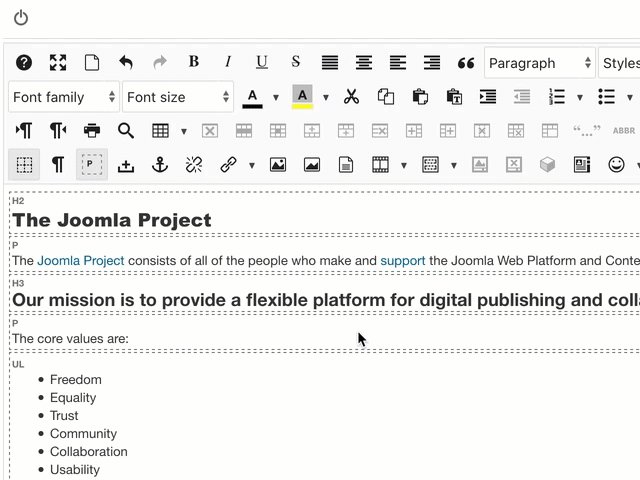
Task: Insert a table
Action: coord(160,131)
